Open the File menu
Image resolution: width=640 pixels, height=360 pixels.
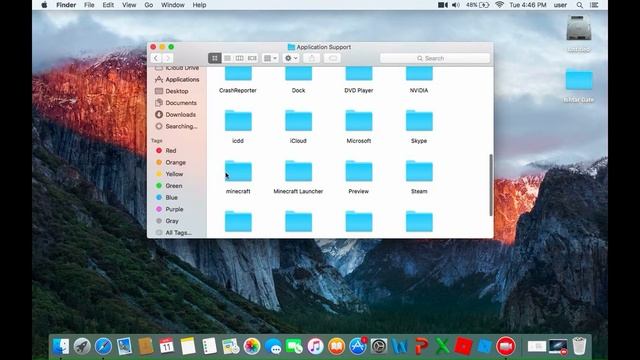[89, 5]
